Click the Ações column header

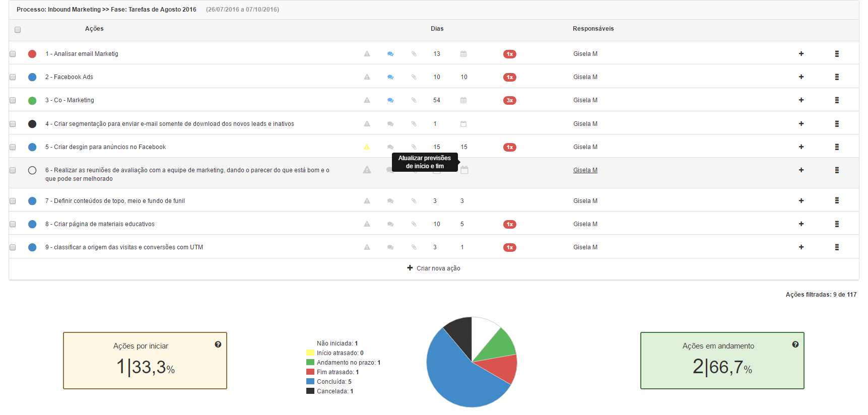click(94, 29)
